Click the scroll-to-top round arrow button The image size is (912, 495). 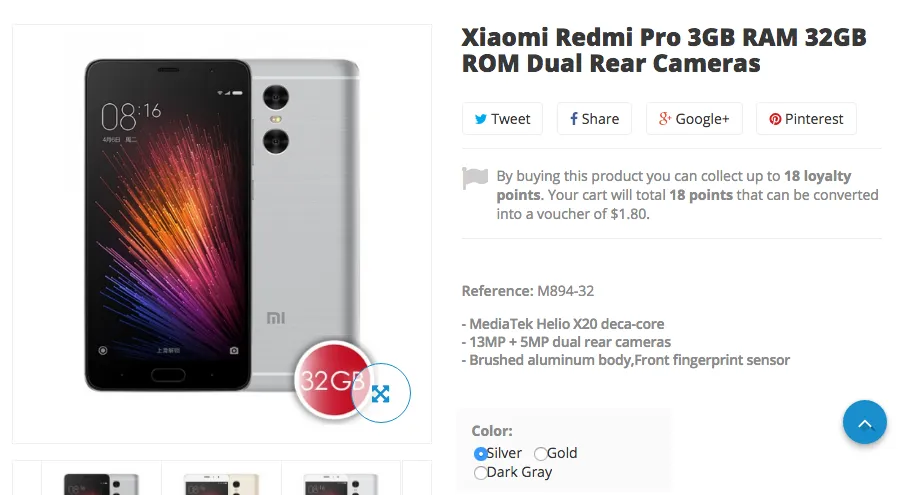865,422
